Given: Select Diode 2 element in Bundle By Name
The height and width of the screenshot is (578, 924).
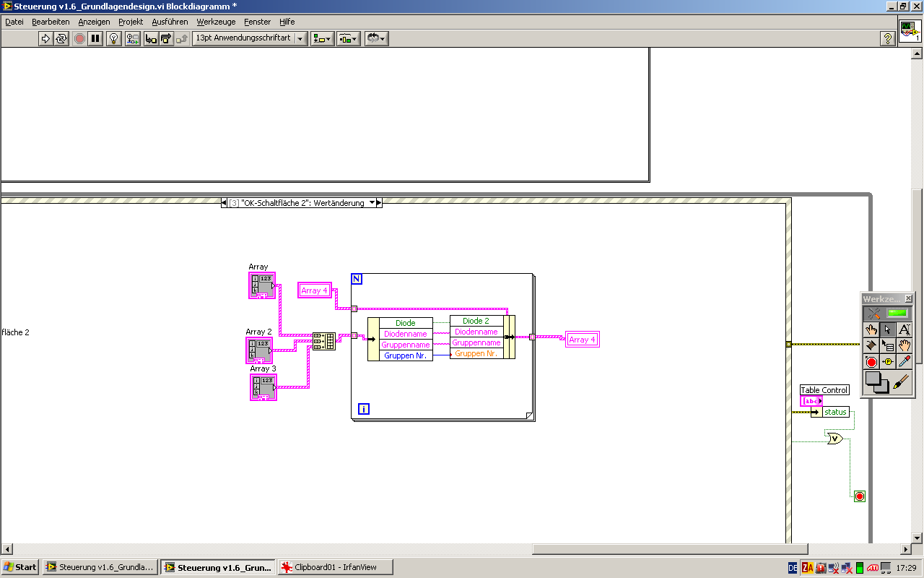Looking at the screenshot, I should coord(476,321).
